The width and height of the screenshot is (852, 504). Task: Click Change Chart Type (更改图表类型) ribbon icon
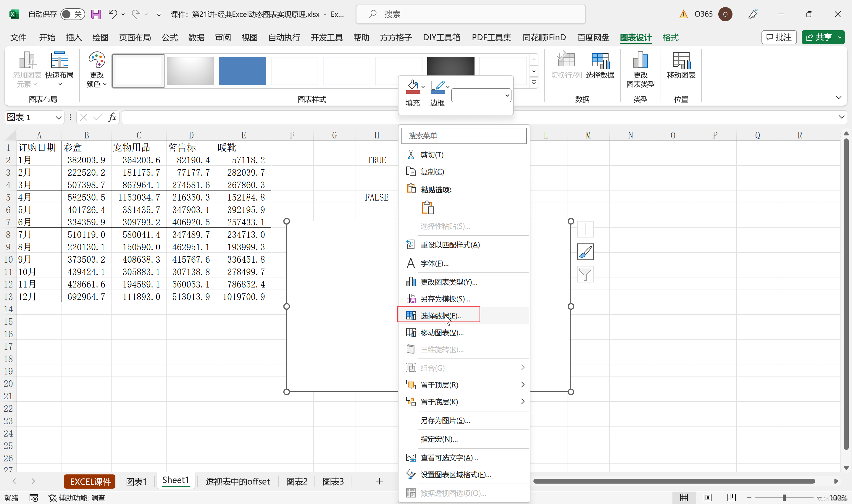pyautogui.click(x=640, y=70)
